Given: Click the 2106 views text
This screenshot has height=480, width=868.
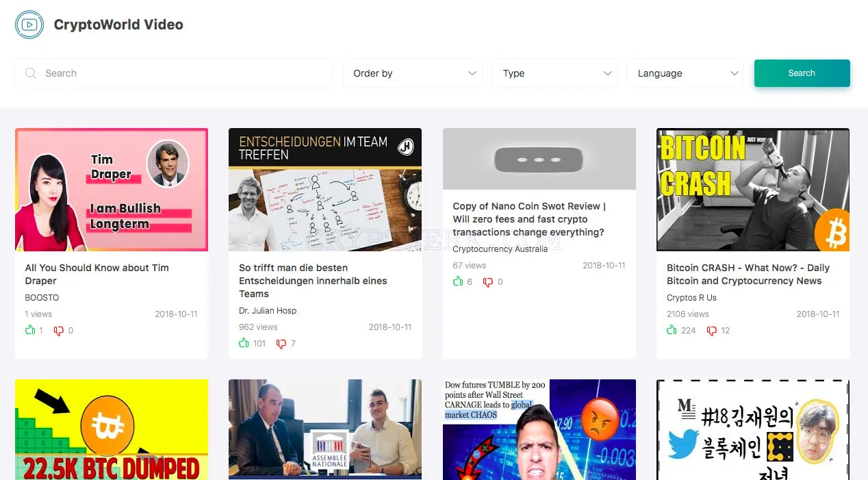Looking at the screenshot, I should point(688,314).
